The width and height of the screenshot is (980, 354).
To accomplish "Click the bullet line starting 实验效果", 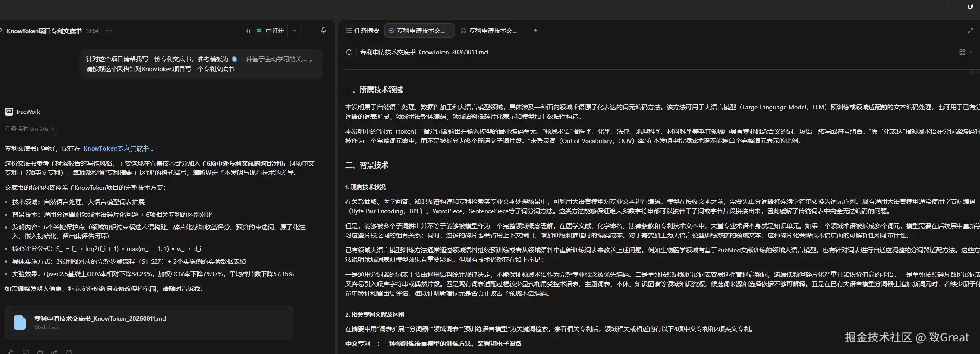I will (x=153, y=274).
